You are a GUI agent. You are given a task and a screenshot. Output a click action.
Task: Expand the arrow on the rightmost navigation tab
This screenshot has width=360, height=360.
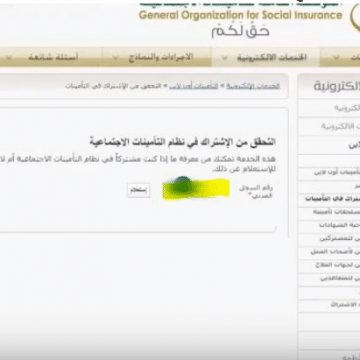[x=336, y=58]
